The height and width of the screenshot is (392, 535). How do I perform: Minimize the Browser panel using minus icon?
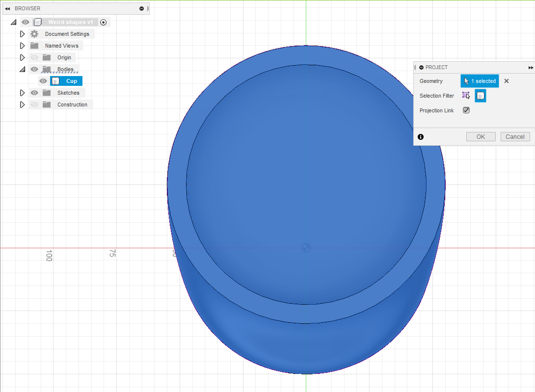pos(141,8)
